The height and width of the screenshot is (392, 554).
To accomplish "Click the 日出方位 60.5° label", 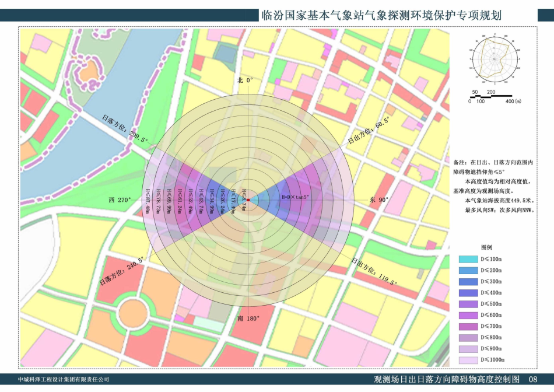I will (x=368, y=132).
